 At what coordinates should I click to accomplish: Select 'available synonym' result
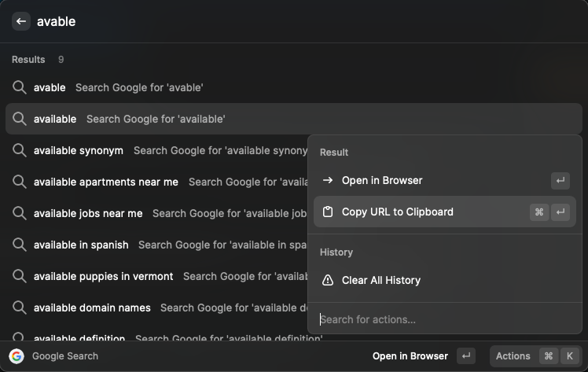tap(156, 150)
